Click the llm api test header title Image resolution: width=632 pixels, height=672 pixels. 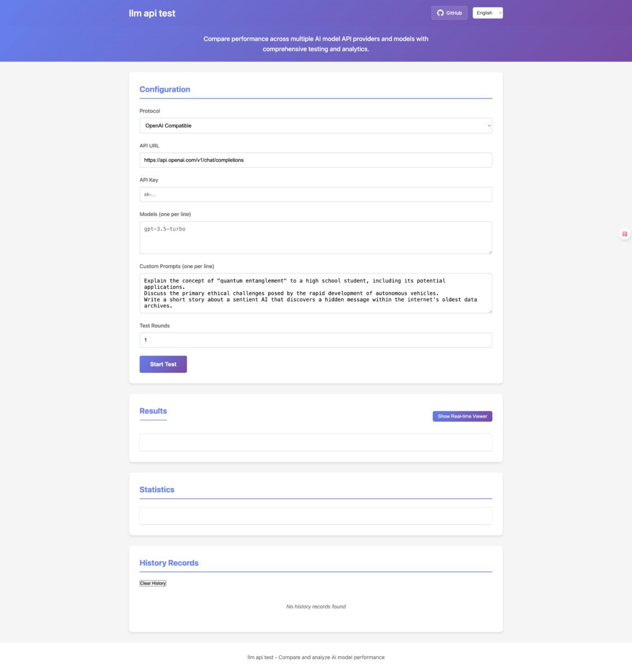tap(152, 13)
